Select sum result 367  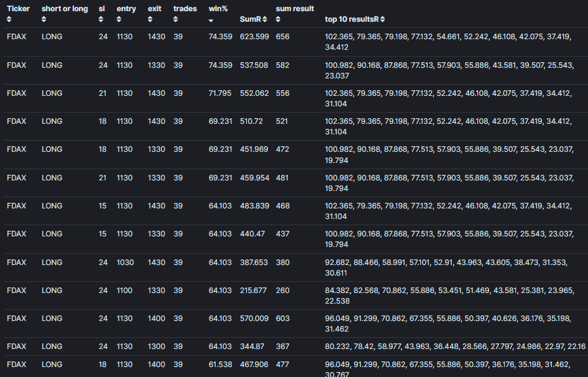[x=282, y=347]
